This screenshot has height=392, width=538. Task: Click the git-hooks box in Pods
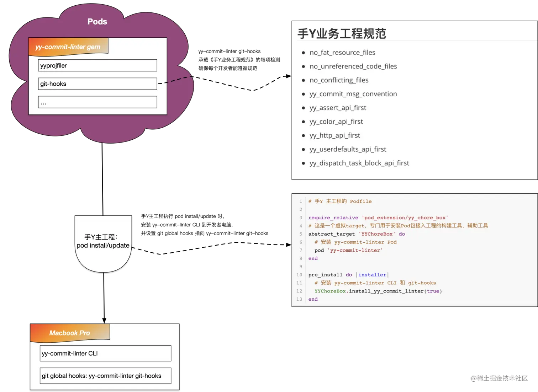(x=97, y=84)
